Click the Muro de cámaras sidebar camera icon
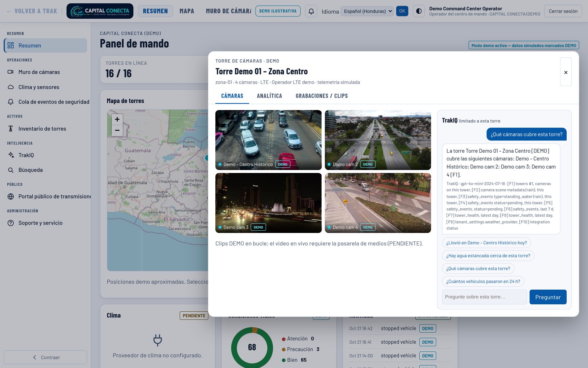 coord(11,72)
